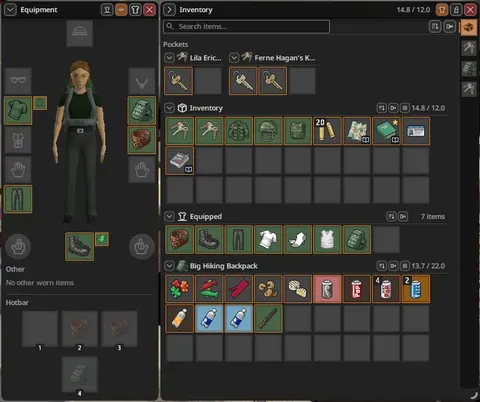Select the key in Lila Eric's key ring
This screenshot has height=402, width=480.
click(x=178, y=81)
